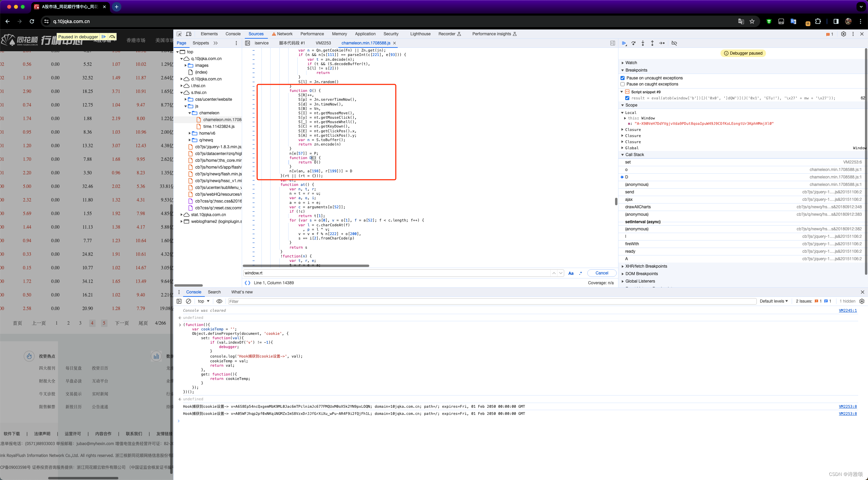Open DevTools more options menu
Viewport: 868px width, 480px height.
853,34
